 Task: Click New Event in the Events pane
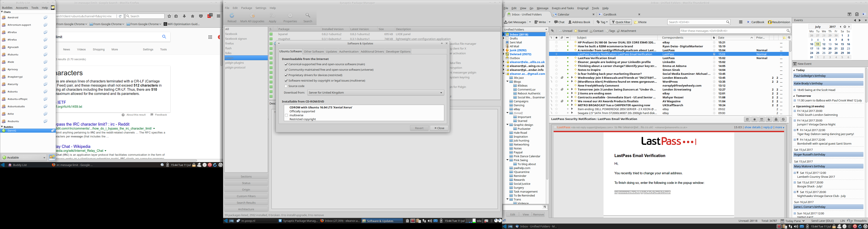point(802,64)
